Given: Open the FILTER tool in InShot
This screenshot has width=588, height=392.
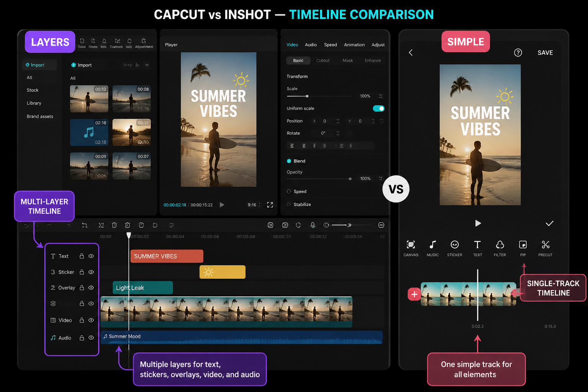Looking at the screenshot, I should pos(500,248).
